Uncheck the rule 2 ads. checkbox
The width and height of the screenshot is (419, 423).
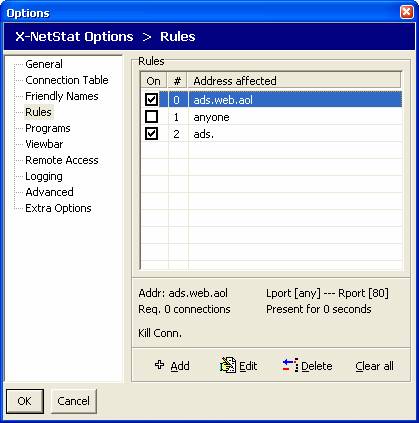click(152, 134)
